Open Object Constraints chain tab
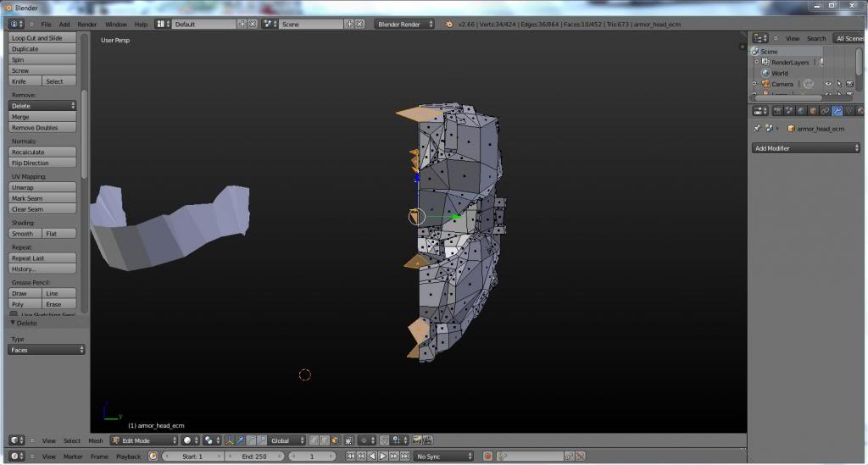This screenshot has height=465, width=868. click(x=825, y=111)
